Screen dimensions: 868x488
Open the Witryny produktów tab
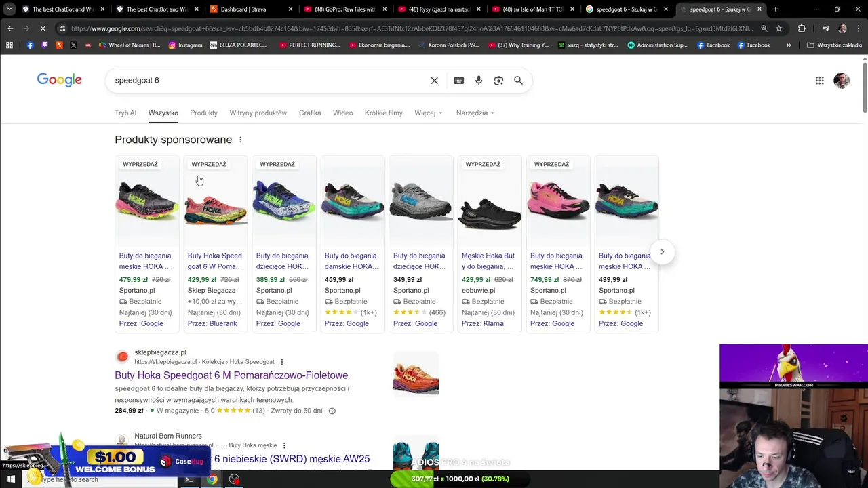(x=258, y=113)
